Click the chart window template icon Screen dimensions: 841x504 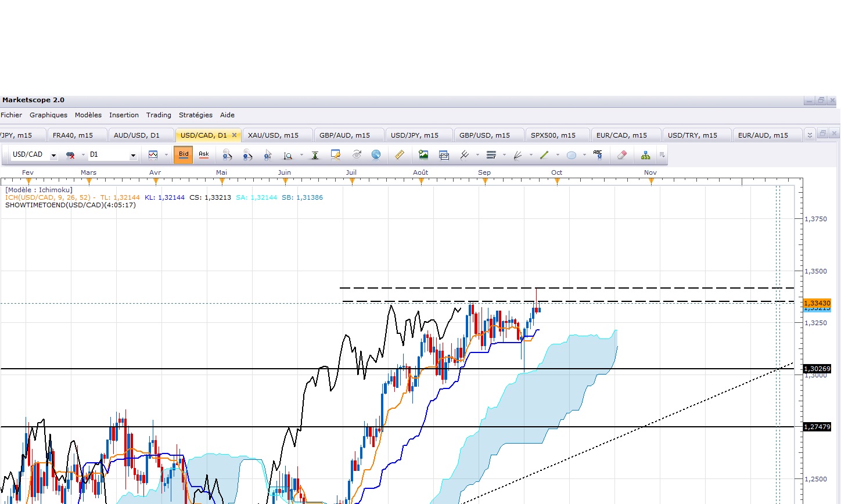[x=444, y=155]
